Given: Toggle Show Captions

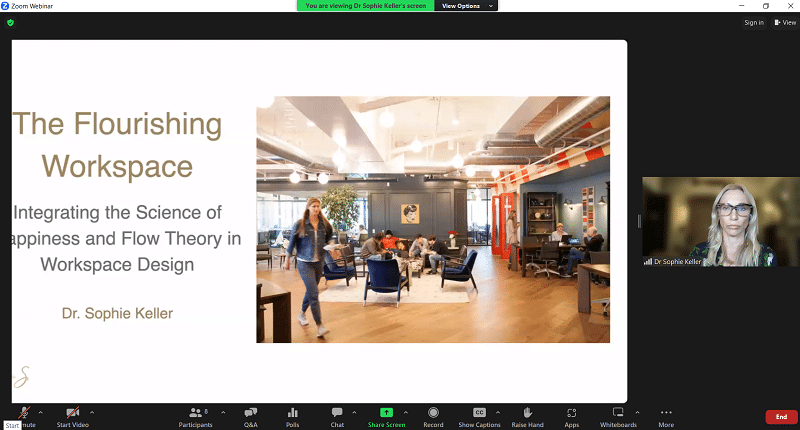Looking at the screenshot, I should (479, 413).
